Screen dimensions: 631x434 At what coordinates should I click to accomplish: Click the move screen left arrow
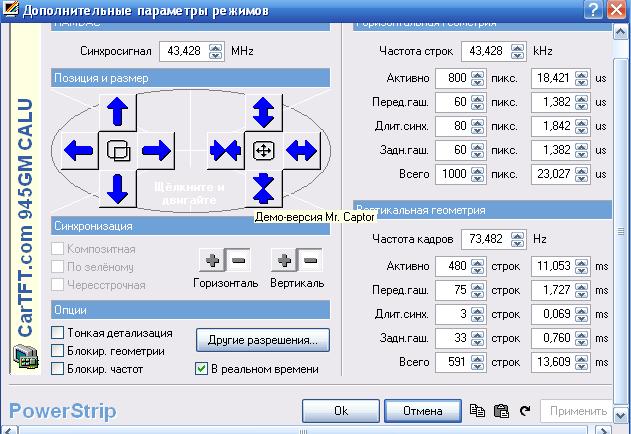79,151
